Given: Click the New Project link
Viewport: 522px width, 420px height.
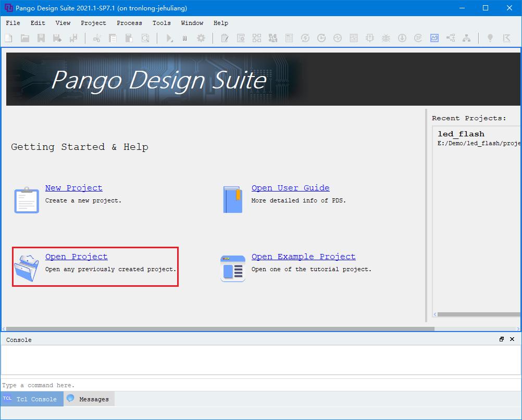Looking at the screenshot, I should pos(73,188).
